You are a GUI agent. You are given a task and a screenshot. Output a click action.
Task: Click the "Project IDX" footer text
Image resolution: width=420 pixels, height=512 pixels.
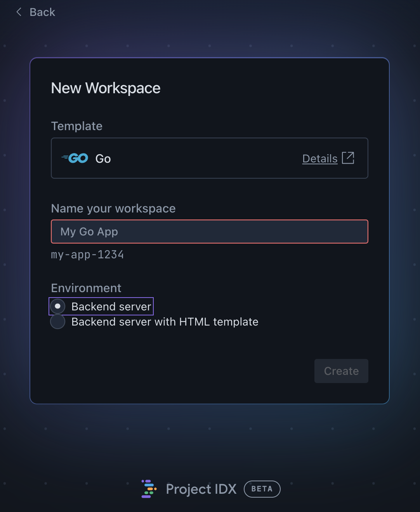201,489
